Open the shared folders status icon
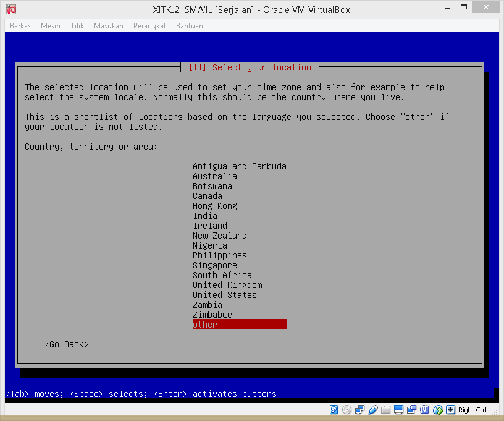The image size is (504, 421). click(385, 409)
